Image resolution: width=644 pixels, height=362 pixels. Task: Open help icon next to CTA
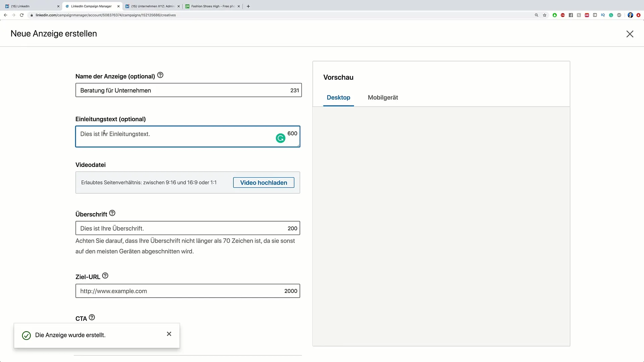pos(92,317)
